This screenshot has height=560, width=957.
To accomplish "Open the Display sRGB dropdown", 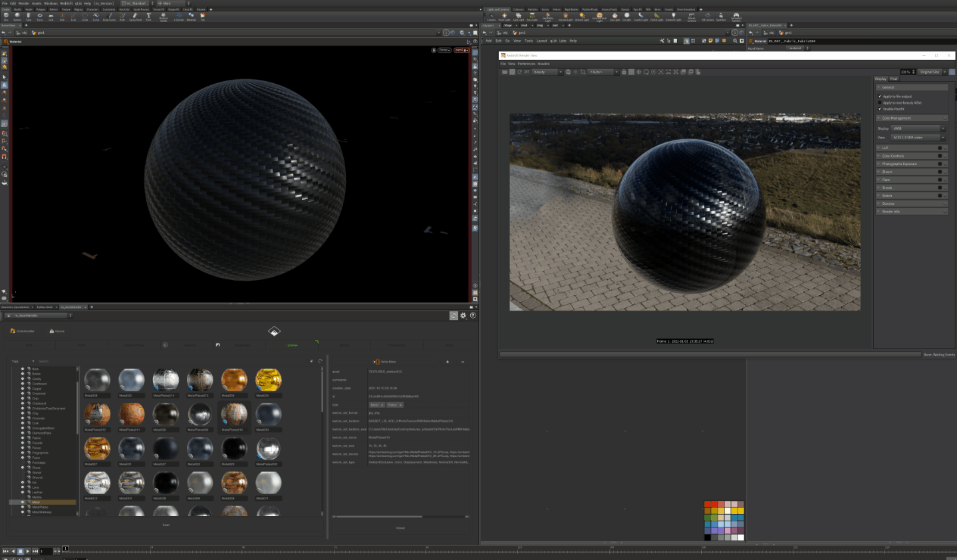I will [918, 128].
